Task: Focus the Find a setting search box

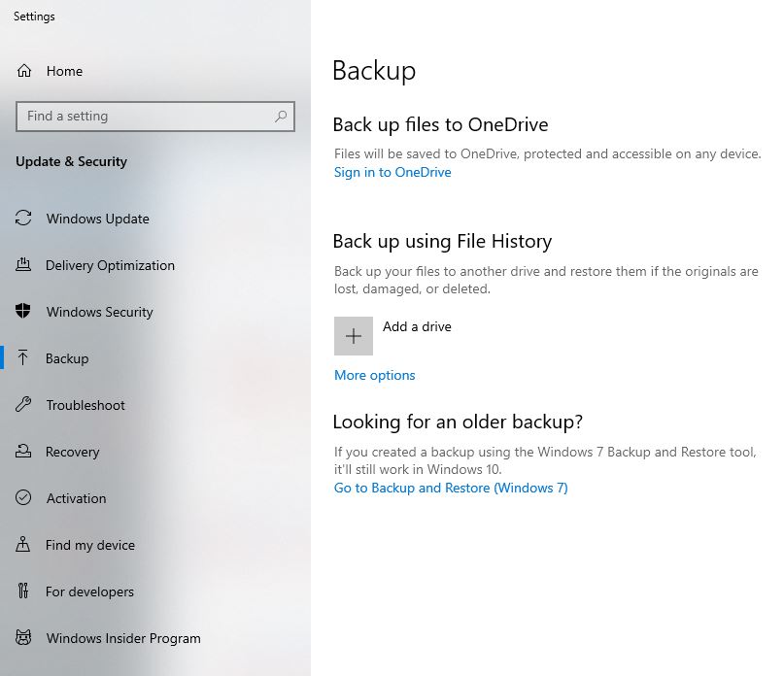Action: (155, 117)
